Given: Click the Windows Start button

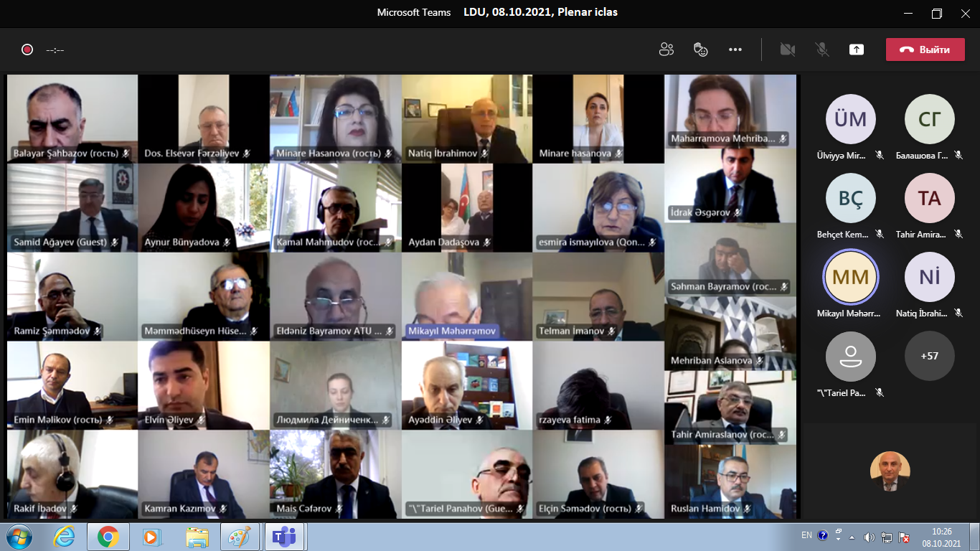Looking at the screenshot, I should 19,537.
